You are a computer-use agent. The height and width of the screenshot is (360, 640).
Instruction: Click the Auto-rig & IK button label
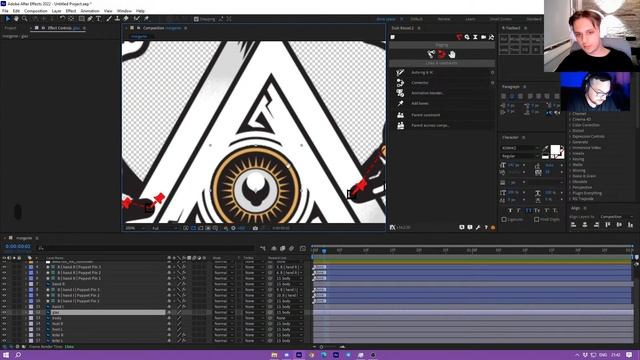pos(422,73)
